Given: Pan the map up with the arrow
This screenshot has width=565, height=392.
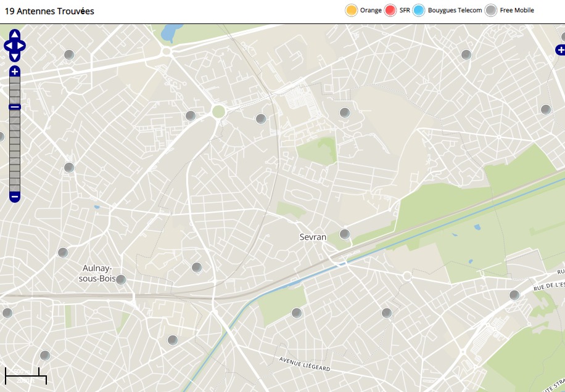Looking at the screenshot, I should point(15,35).
